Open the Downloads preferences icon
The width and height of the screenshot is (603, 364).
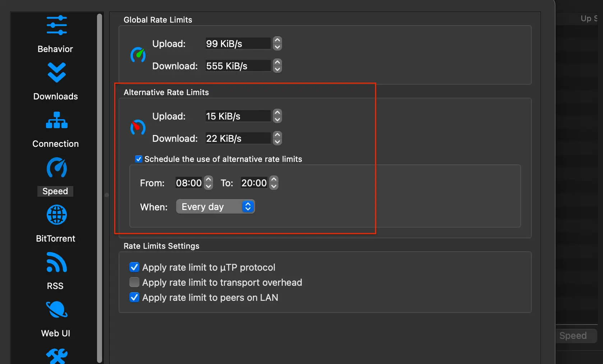(x=57, y=73)
